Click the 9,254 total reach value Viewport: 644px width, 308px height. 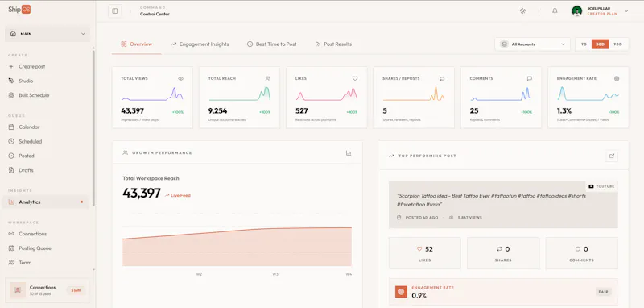pos(217,111)
